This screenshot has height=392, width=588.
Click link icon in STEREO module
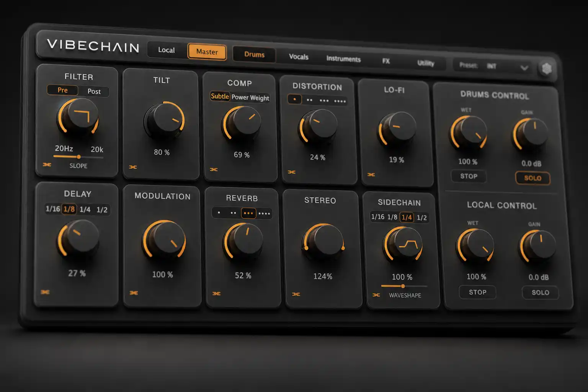coord(296,294)
